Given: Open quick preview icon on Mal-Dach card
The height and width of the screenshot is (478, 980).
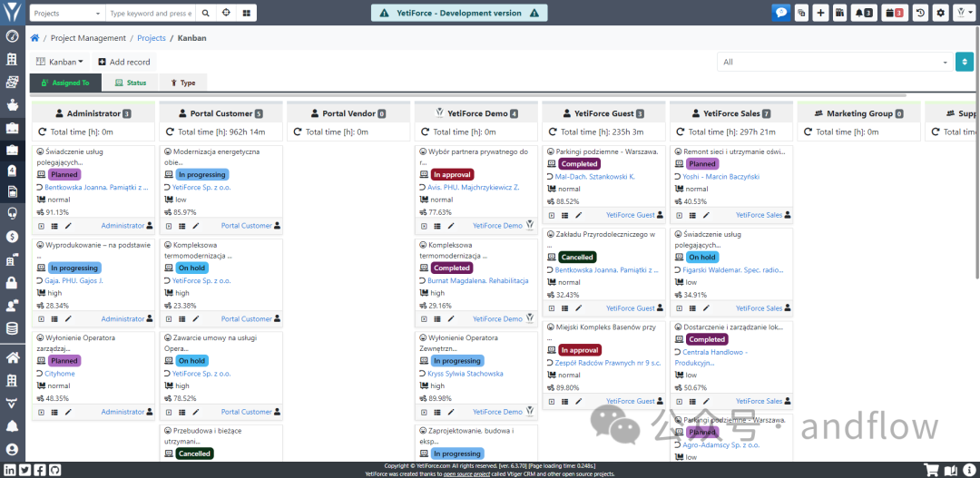Looking at the screenshot, I should (552, 216).
